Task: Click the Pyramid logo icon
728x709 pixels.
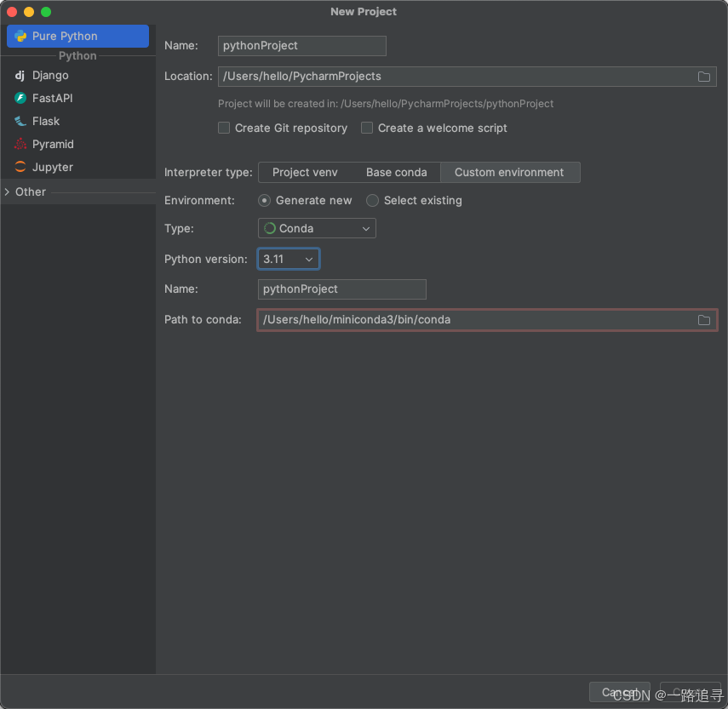Action: point(20,145)
